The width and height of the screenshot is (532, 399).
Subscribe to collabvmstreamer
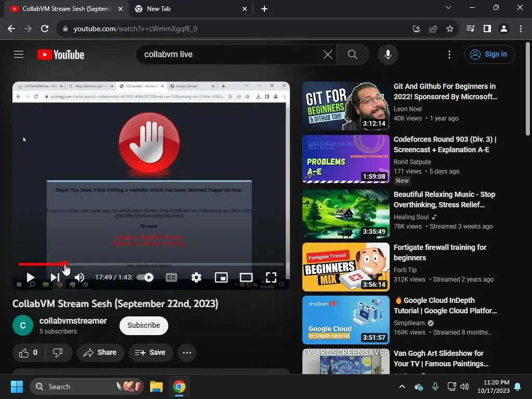143,325
